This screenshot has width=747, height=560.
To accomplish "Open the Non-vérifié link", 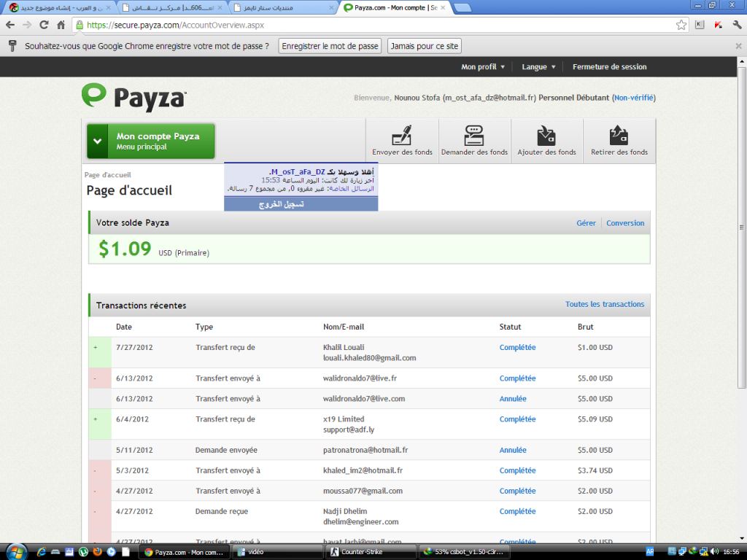I will (634, 98).
